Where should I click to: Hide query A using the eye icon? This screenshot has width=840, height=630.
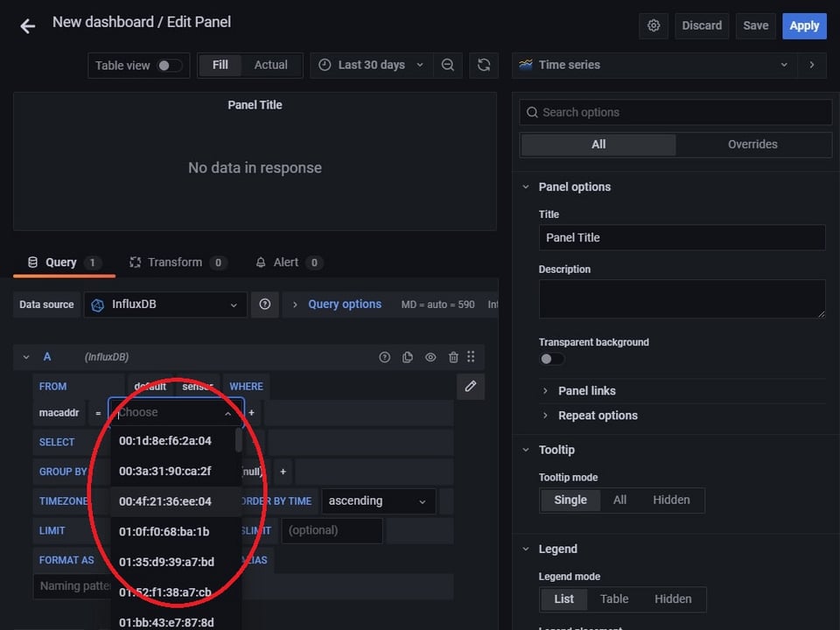pyautogui.click(x=430, y=357)
